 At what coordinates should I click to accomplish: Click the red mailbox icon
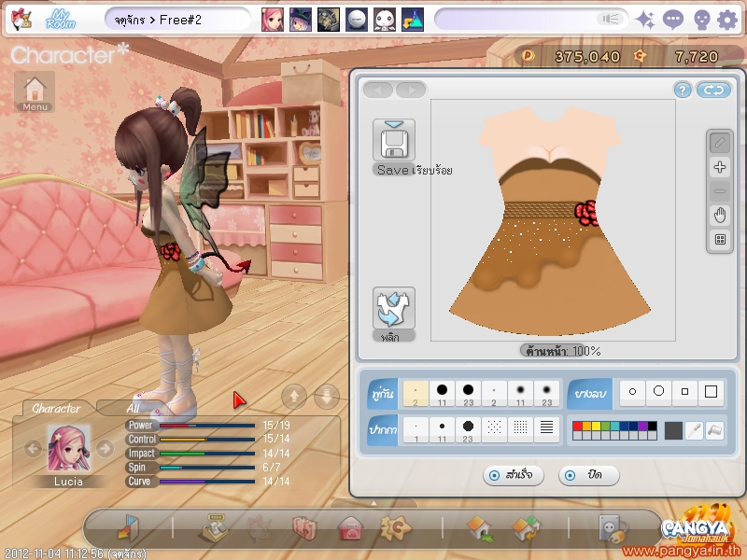pos(350,528)
